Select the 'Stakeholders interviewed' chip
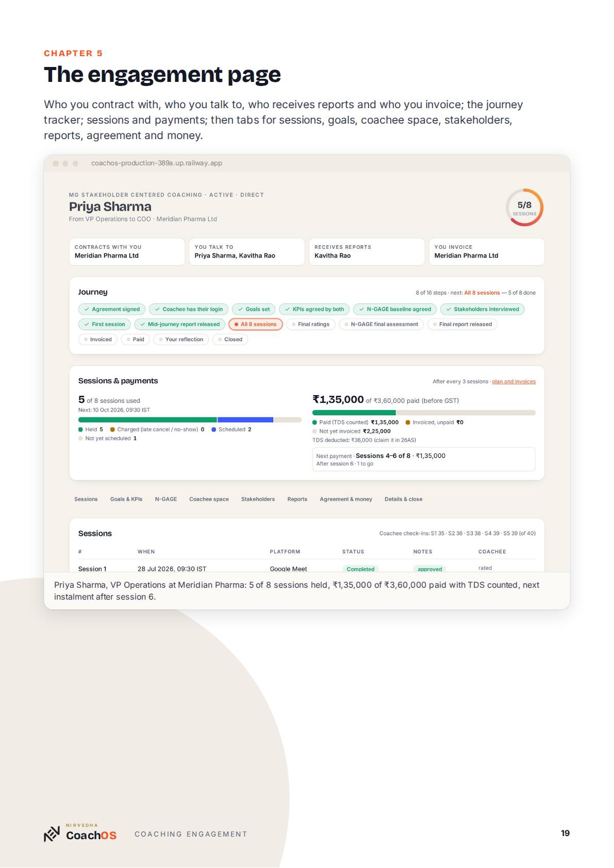This screenshot has height=868, width=614. [483, 309]
